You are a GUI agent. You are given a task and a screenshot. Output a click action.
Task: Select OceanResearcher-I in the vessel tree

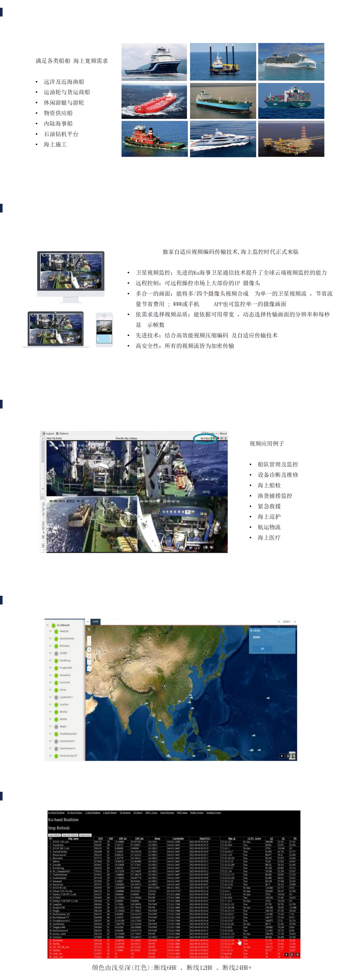click(x=68, y=734)
